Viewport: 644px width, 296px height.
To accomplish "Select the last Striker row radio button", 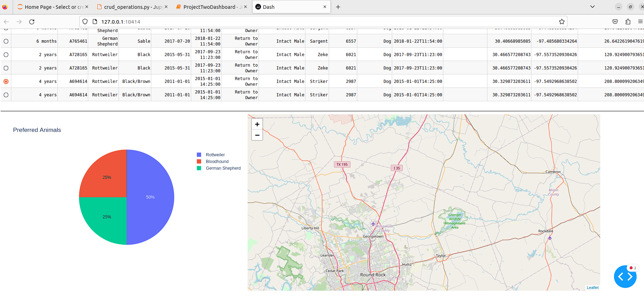I will click(x=6, y=95).
